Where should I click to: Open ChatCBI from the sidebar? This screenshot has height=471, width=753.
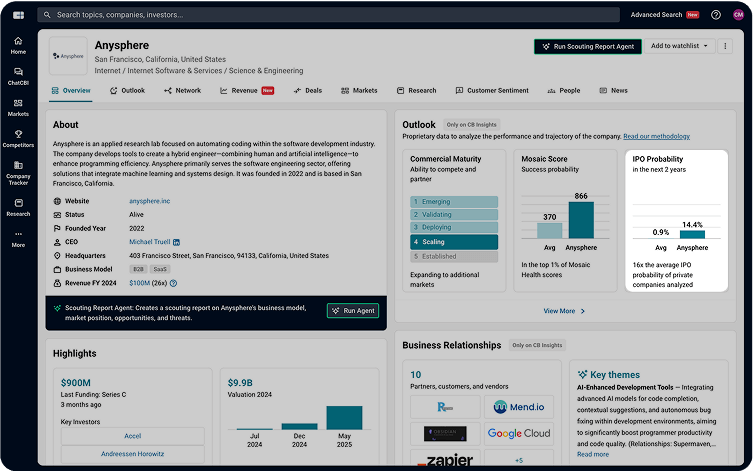coord(18,76)
